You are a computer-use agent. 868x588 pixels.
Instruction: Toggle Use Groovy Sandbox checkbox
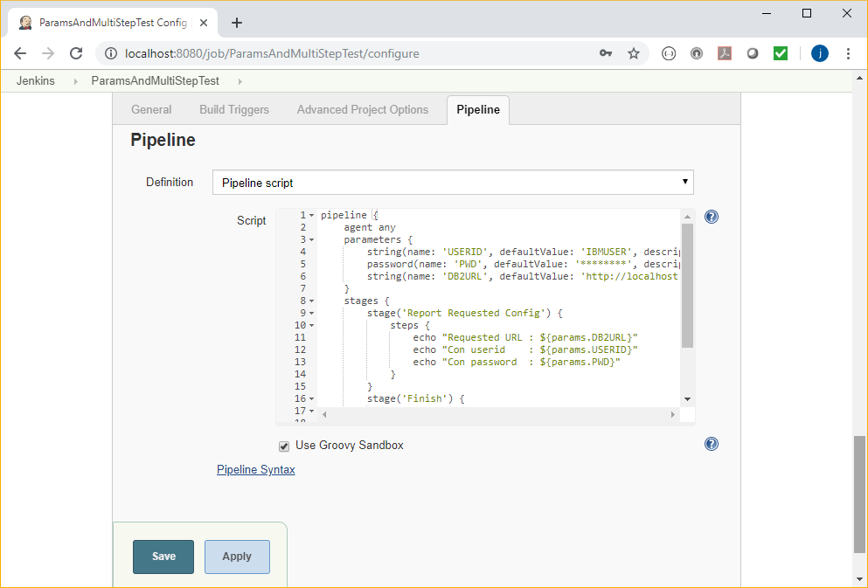pos(284,446)
